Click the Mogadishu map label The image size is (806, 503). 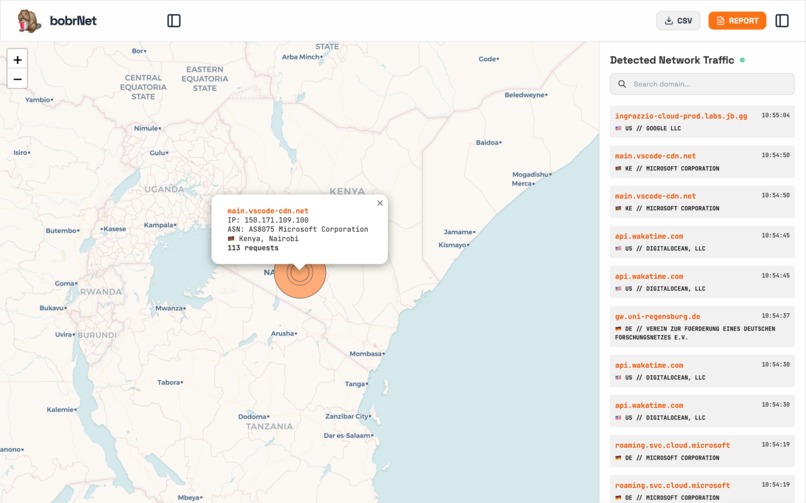(531, 175)
